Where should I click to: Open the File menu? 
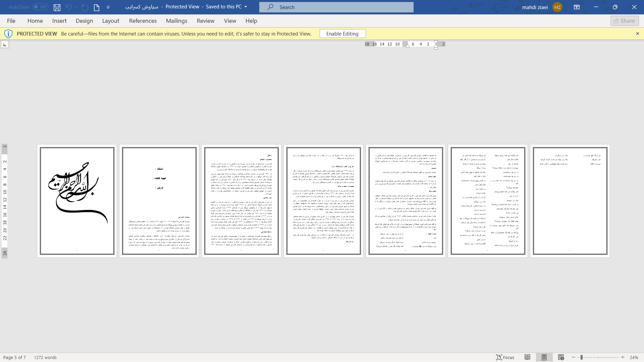pyautogui.click(x=11, y=20)
